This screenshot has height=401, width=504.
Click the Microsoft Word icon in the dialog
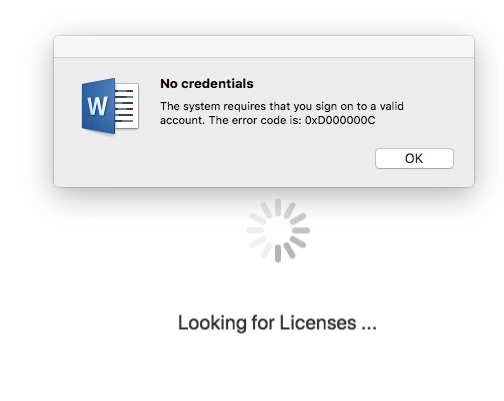pos(110,106)
